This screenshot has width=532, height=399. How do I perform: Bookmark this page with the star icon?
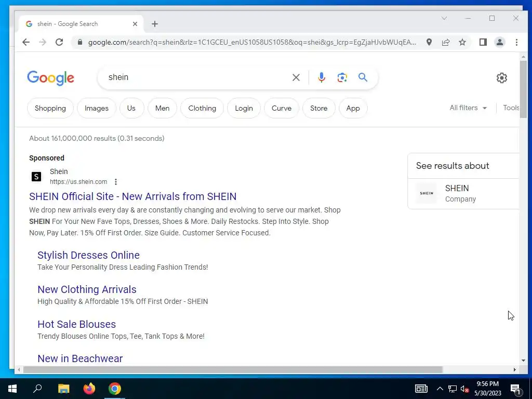coord(462,42)
